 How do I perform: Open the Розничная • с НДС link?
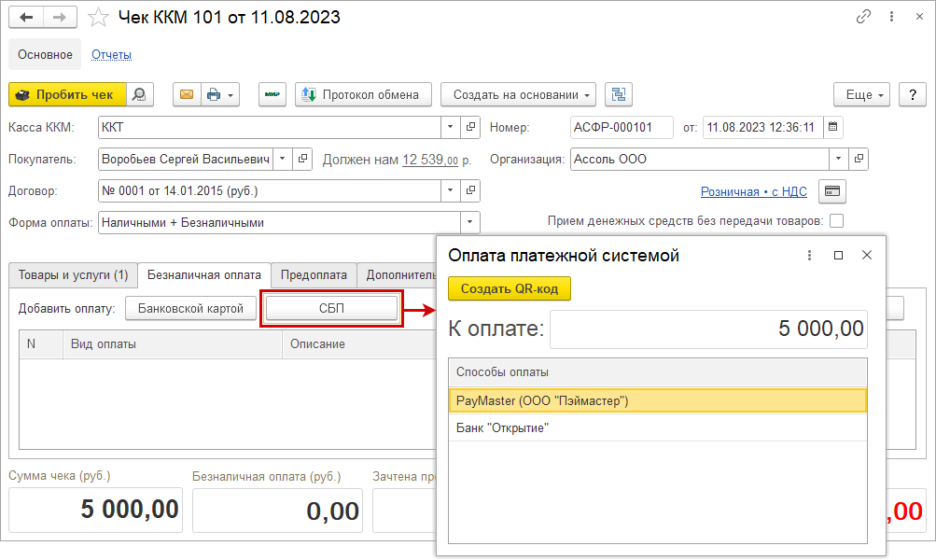(x=753, y=191)
